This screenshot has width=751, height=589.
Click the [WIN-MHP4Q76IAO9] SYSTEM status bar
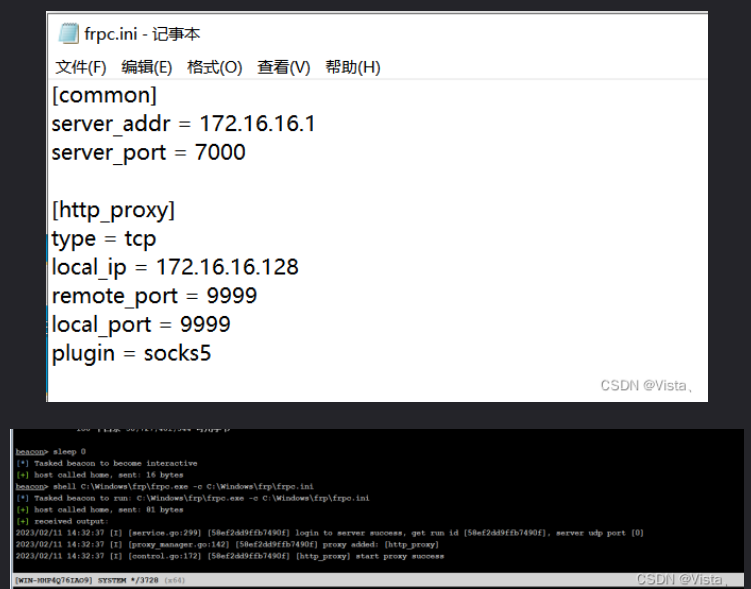pos(378,580)
